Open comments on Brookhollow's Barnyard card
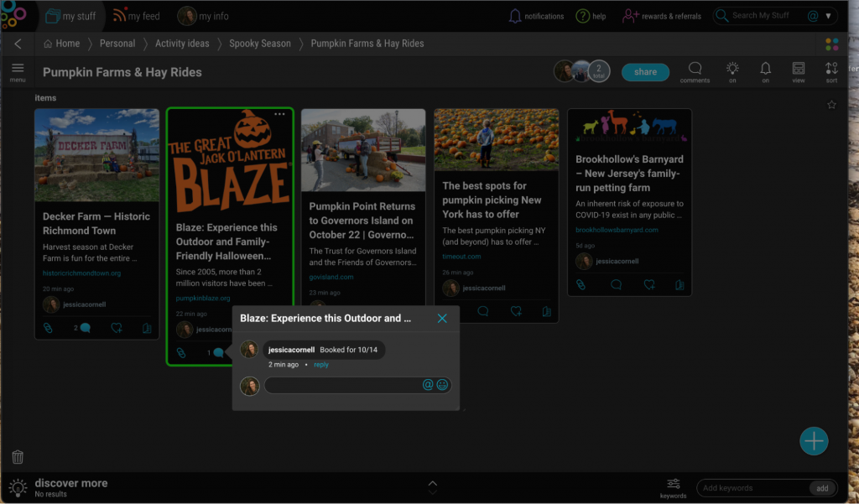 (x=617, y=285)
